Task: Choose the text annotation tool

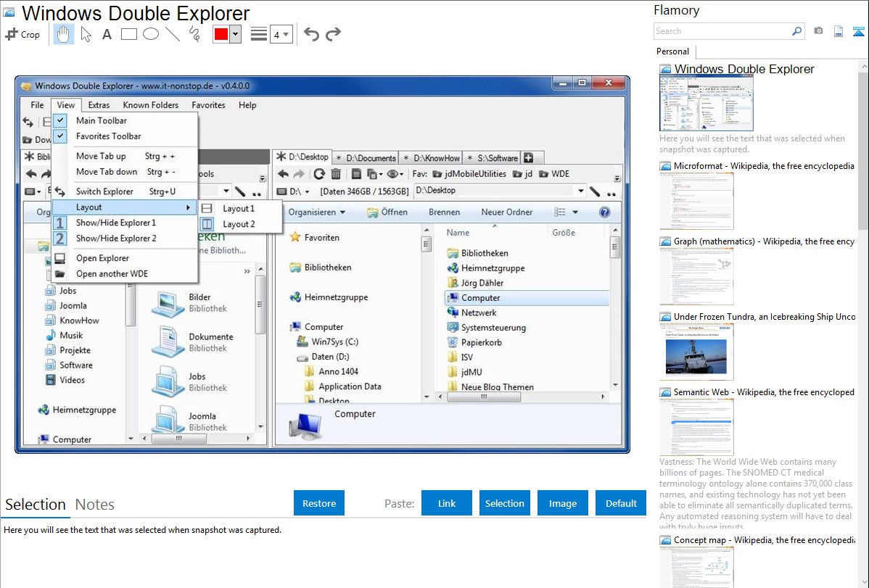Action: click(x=107, y=34)
